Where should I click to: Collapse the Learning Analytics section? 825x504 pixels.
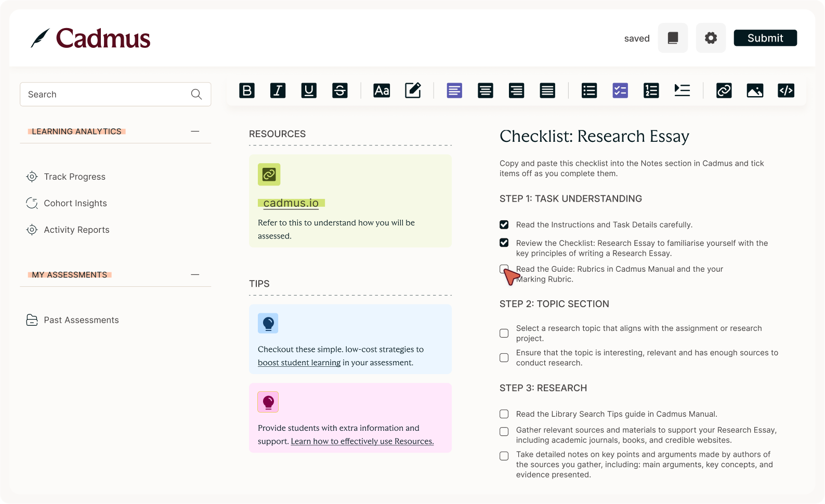[x=195, y=131]
